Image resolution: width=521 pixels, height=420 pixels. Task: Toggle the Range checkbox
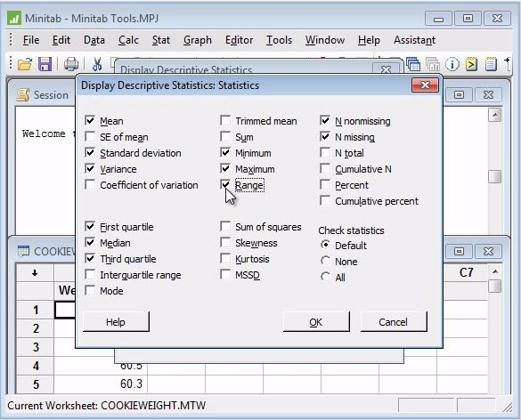pyautogui.click(x=225, y=184)
